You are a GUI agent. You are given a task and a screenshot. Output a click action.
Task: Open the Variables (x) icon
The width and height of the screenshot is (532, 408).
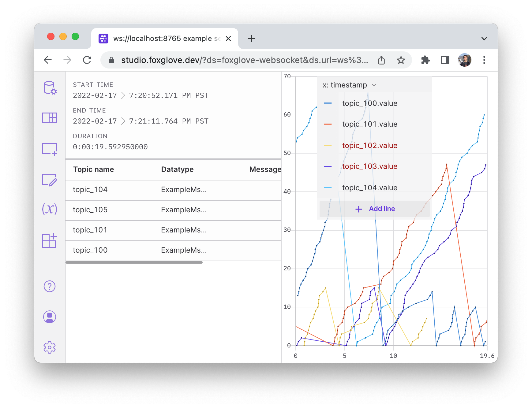coord(50,209)
